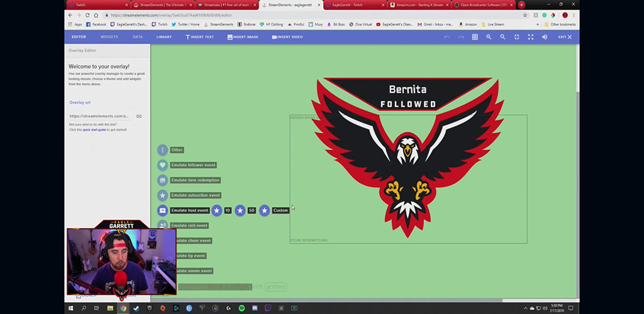Viewport: 644px width, 314px height.
Task: Click the browser back arrow
Action: (70, 15)
